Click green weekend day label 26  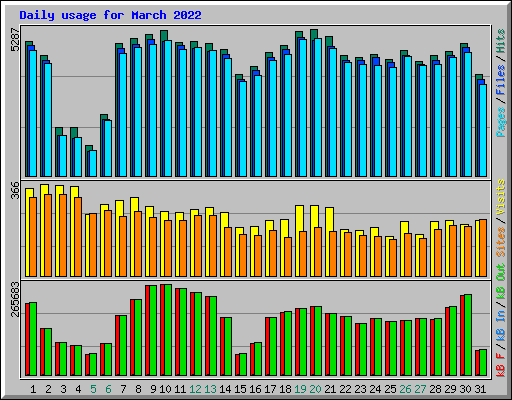[x=405, y=389]
